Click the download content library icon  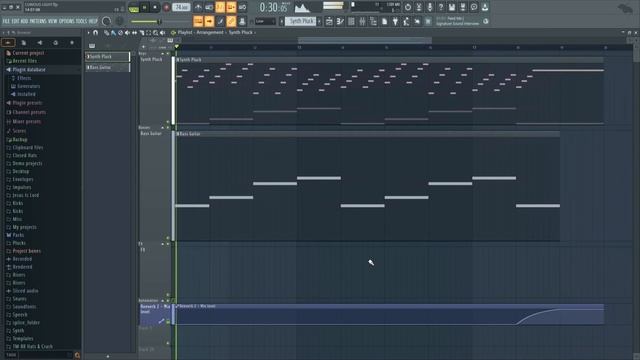pos(485,7)
